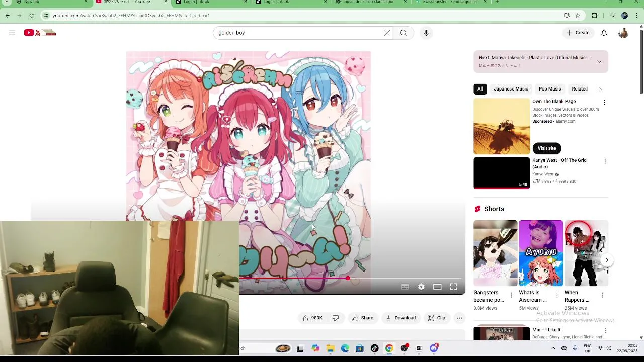Open the Chrome profile icon in toolbar
Screen dimensions: 644x362
625,16
